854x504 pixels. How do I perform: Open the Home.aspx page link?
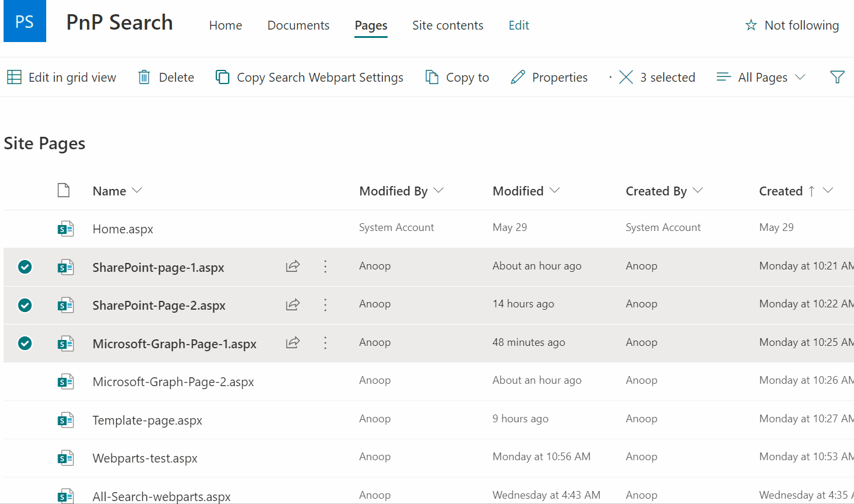click(123, 229)
